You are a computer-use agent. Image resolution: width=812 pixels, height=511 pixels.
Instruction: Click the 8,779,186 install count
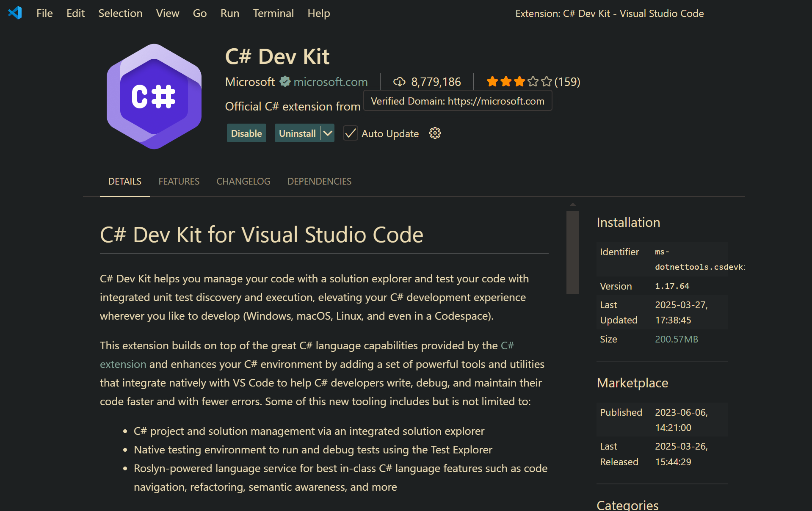436,82
